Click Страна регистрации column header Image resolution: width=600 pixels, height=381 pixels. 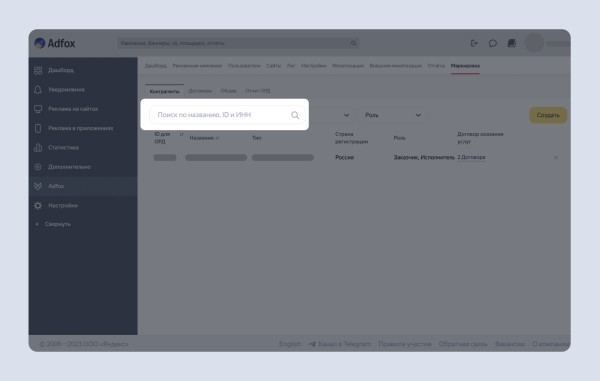tap(351, 138)
